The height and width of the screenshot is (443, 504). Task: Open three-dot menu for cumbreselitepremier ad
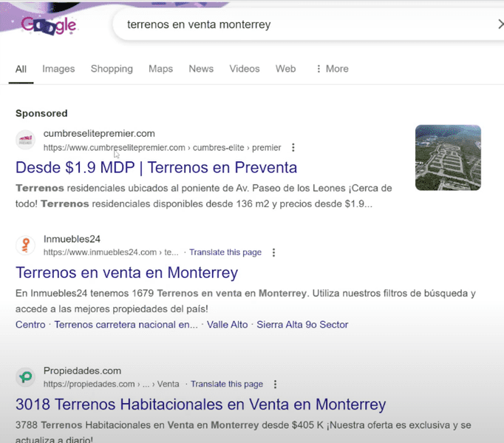293,148
